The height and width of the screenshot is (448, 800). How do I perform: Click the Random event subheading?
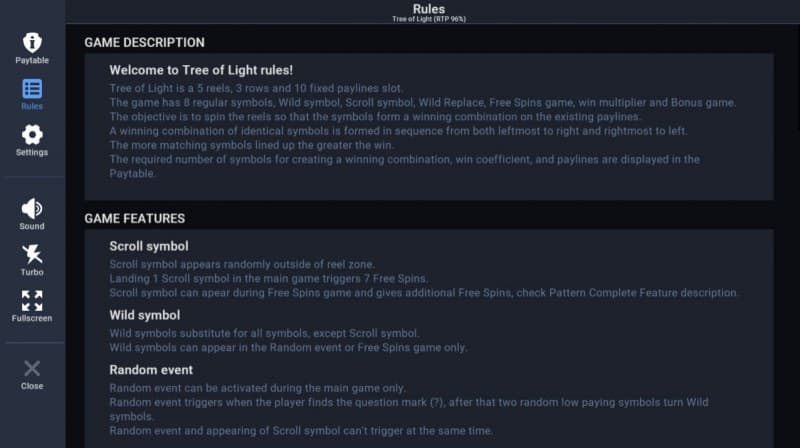[x=151, y=370]
